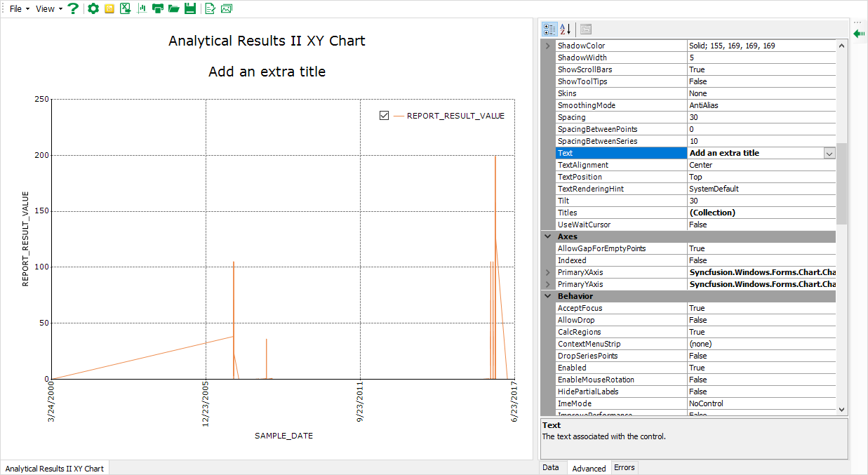The image size is (868, 475).
Task: Click the Spacing value 30
Action: (761, 117)
